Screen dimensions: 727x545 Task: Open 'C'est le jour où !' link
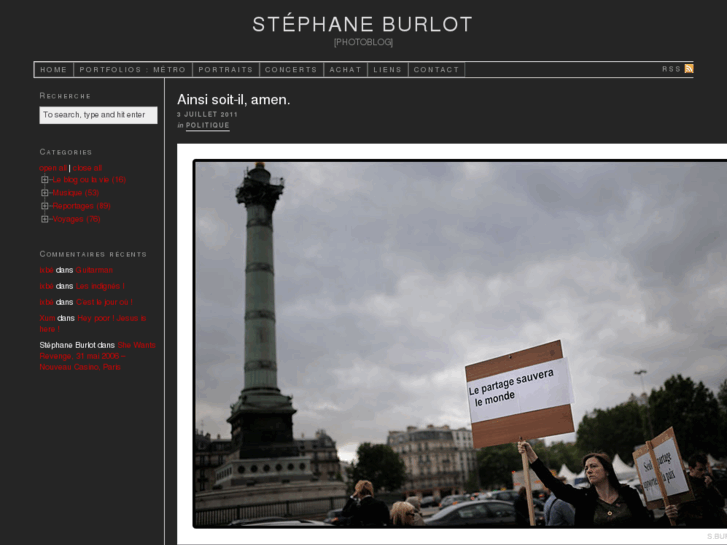pyautogui.click(x=104, y=302)
